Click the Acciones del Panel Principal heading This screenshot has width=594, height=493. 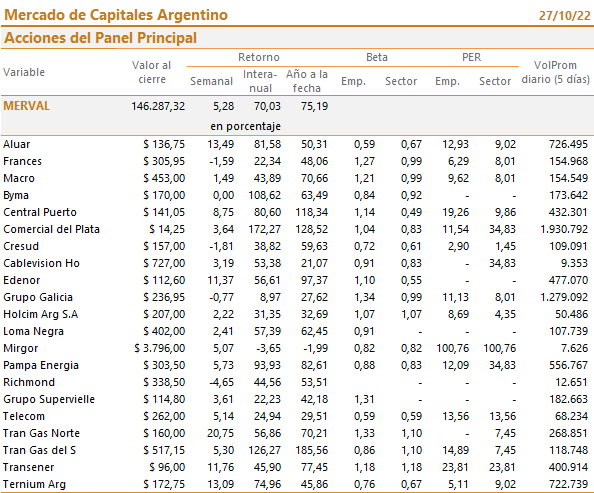coord(100,38)
